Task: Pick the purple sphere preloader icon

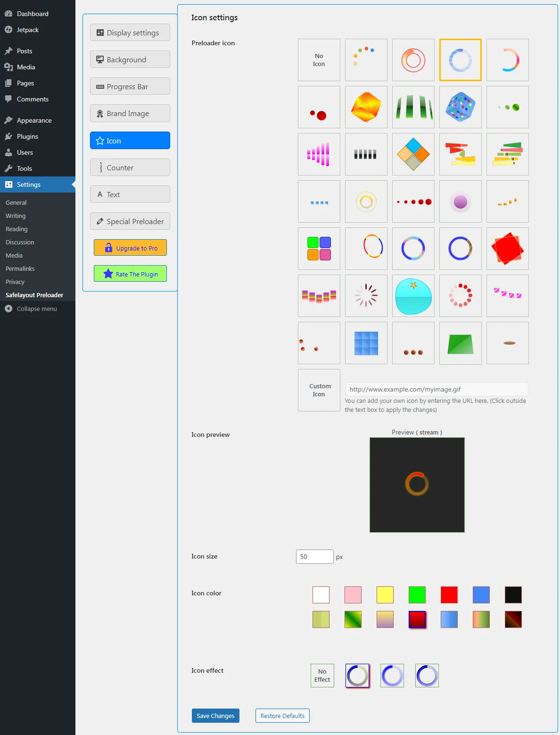Action: [461, 201]
